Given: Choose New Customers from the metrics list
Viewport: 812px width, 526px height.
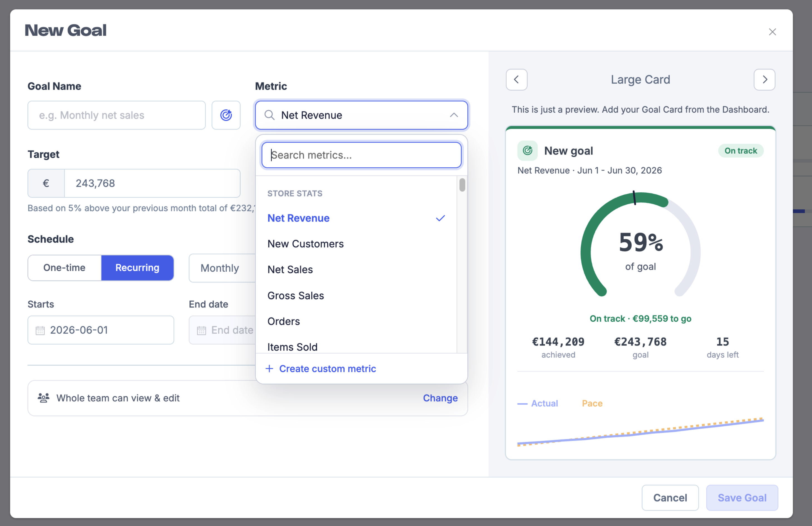Looking at the screenshot, I should coord(356,244).
